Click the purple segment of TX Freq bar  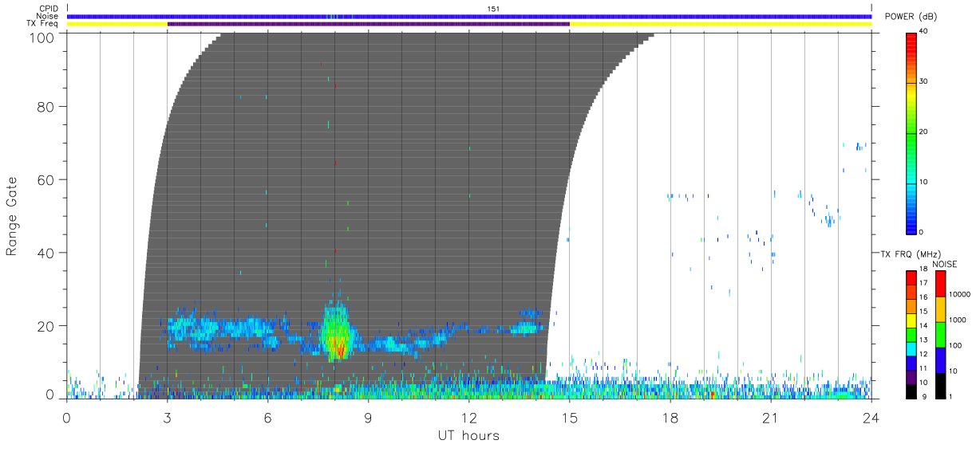(369, 24)
